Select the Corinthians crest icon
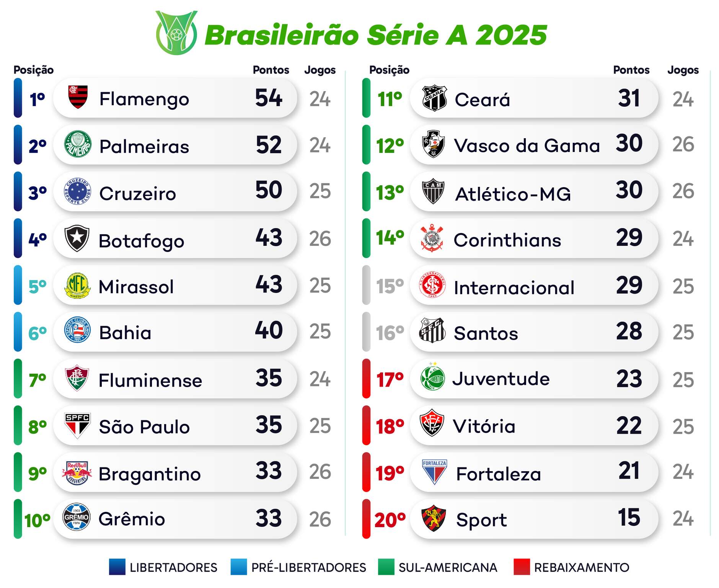 [432, 238]
